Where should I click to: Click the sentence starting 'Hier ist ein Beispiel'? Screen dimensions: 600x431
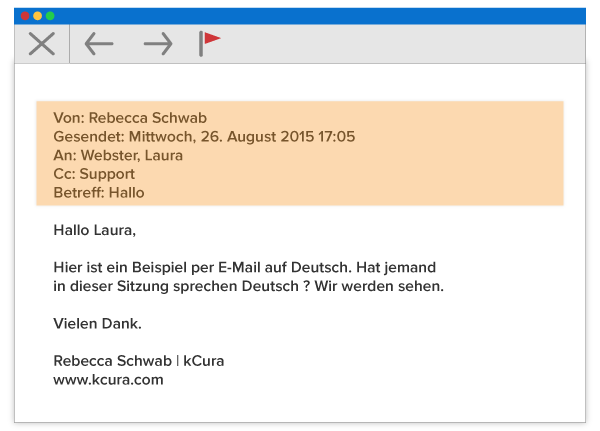coord(245,268)
